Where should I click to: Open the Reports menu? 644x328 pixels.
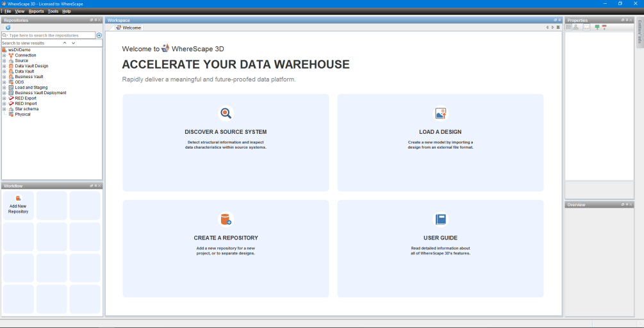point(36,12)
